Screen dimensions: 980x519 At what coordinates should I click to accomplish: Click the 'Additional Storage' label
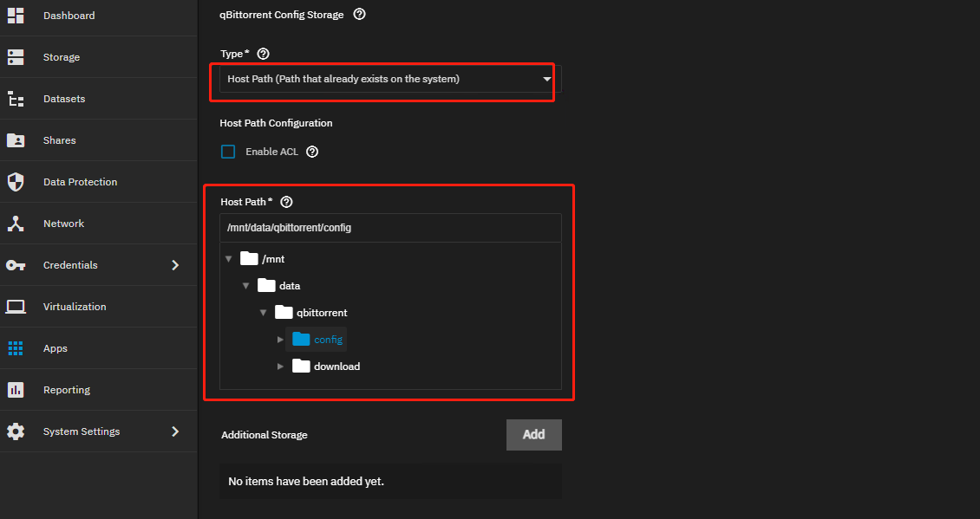pos(265,435)
